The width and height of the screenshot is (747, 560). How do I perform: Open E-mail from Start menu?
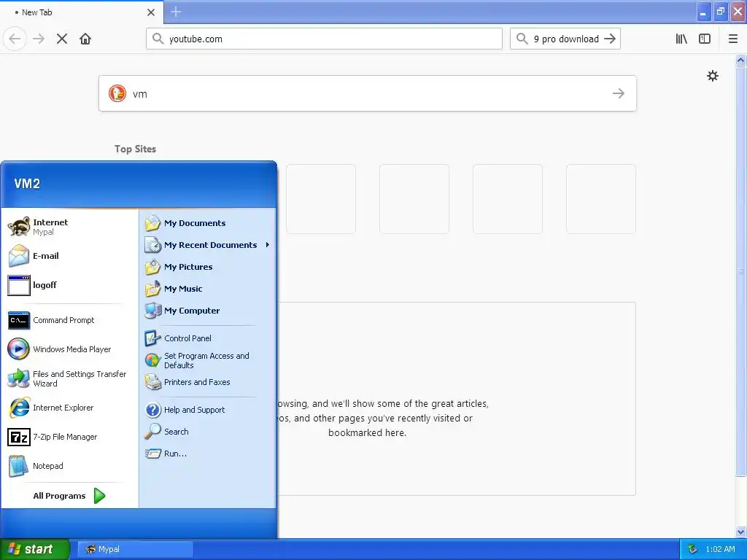click(x=69, y=256)
